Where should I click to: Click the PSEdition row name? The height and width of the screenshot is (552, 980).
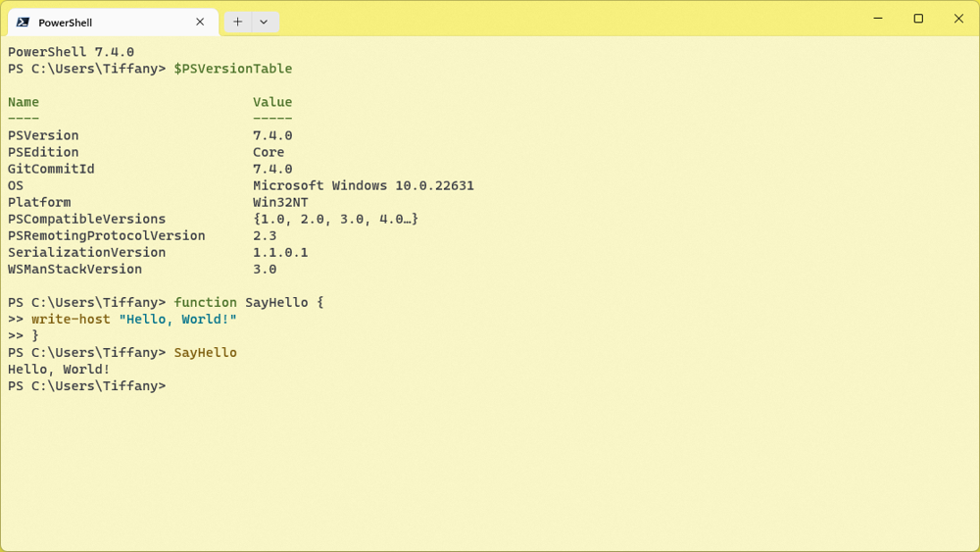point(43,153)
